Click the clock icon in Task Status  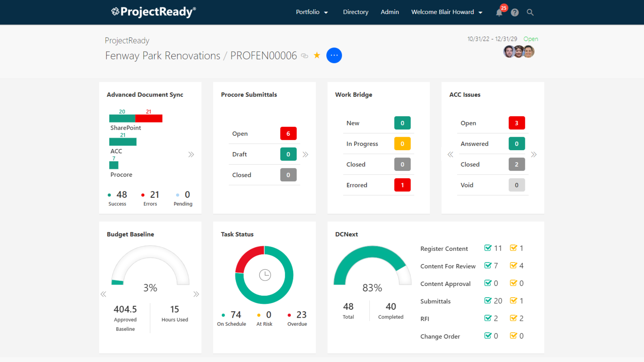click(x=265, y=275)
